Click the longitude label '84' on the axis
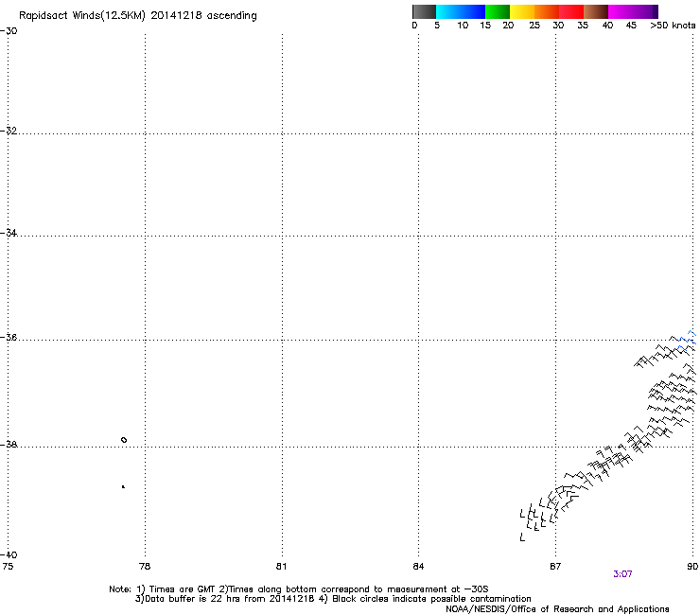700x615 pixels. click(x=418, y=567)
